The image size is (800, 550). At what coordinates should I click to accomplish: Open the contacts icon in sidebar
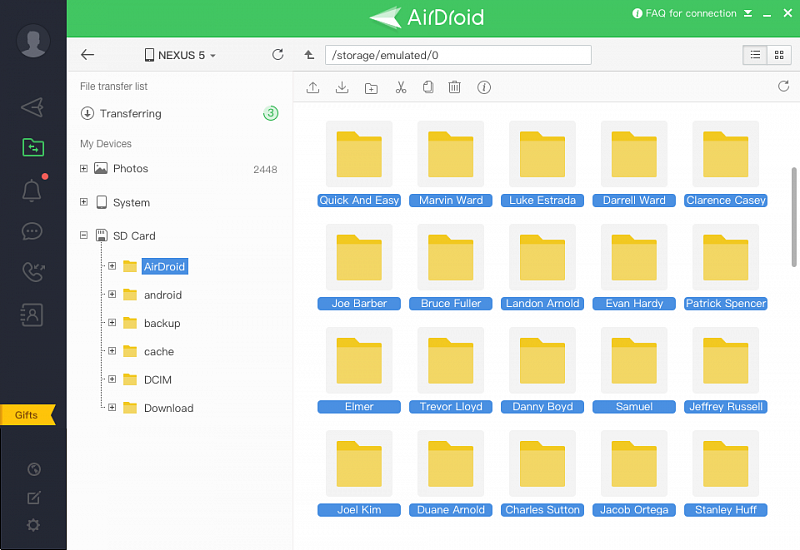pos(32,314)
